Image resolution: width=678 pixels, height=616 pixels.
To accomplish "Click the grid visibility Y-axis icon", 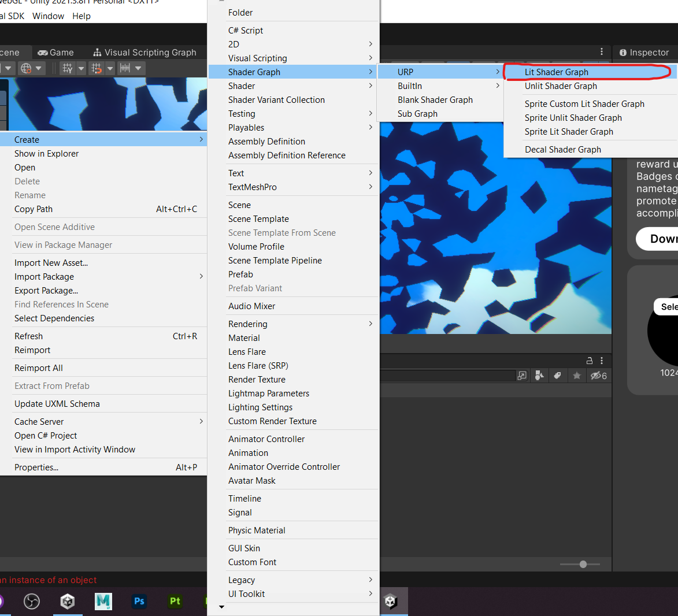I will (x=68, y=68).
